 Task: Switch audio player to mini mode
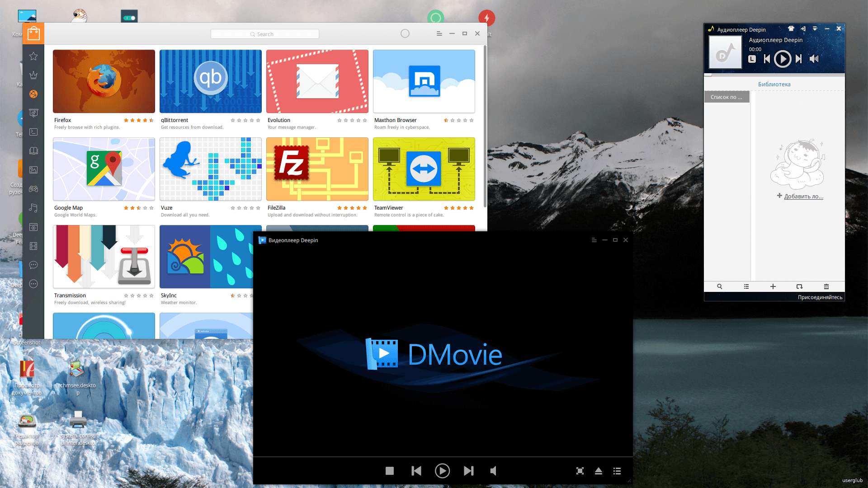[803, 28]
